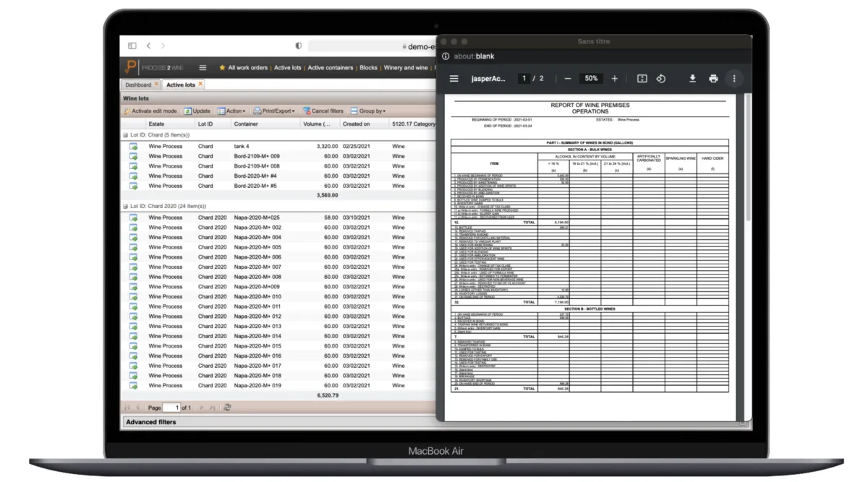Open the Group by dropdown

pyautogui.click(x=368, y=111)
